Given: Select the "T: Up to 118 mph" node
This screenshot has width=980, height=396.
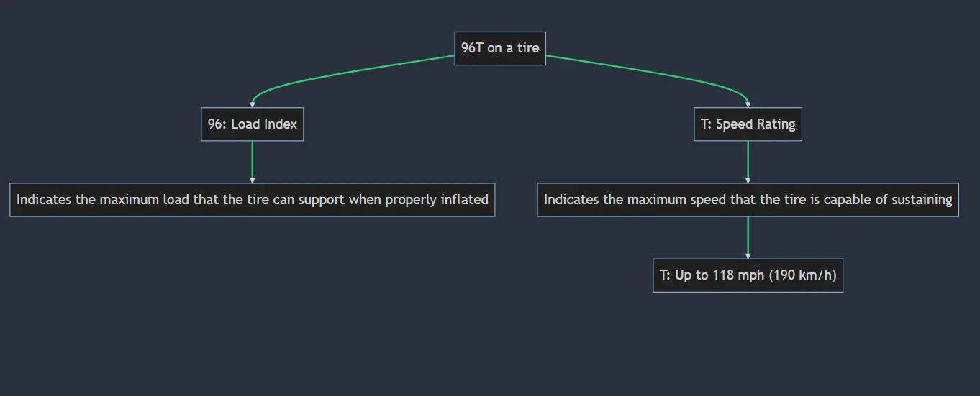Looking at the screenshot, I should [748, 275].
